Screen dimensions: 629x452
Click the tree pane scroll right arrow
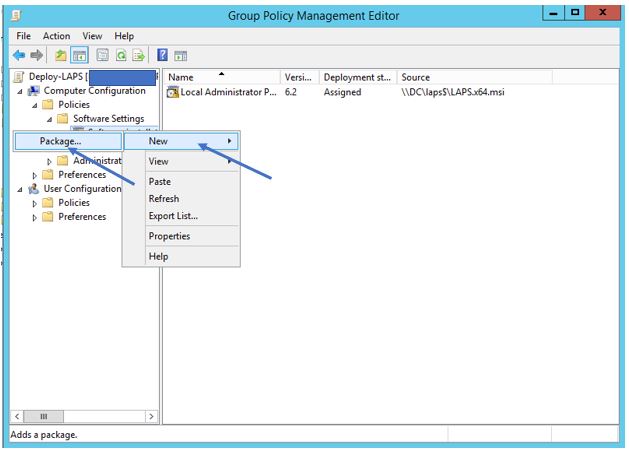coord(151,416)
